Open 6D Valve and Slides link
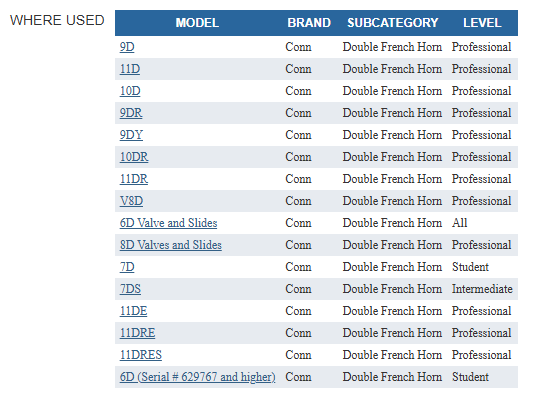This screenshot has width=538, height=400. click(x=168, y=223)
